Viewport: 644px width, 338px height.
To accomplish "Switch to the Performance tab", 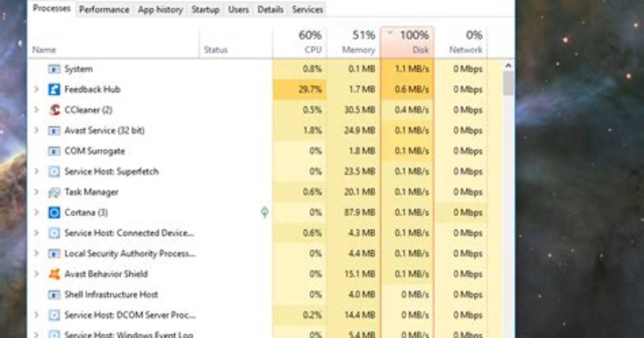I will click(x=104, y=10).
